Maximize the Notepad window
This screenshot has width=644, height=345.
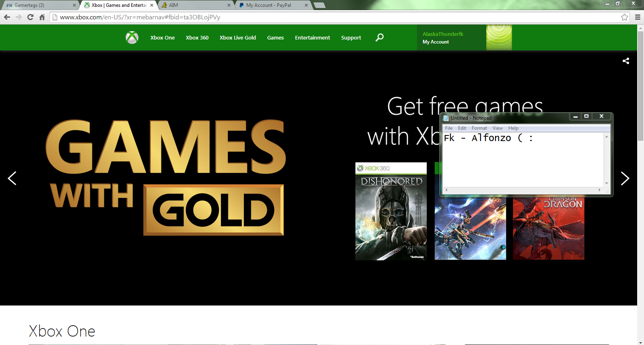tap(586, 116)
